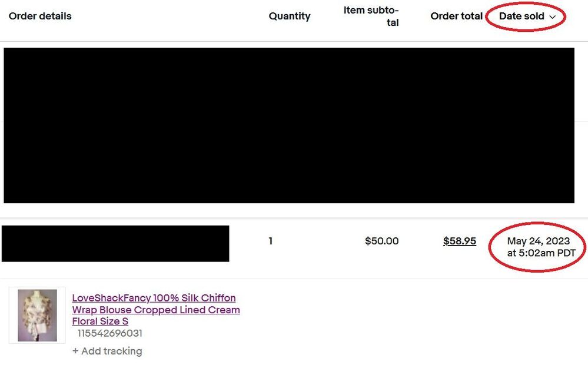Screen dimensions: 588x368
Task: Select the May 24, 2023 sale date text
Action: coord(538,241)
